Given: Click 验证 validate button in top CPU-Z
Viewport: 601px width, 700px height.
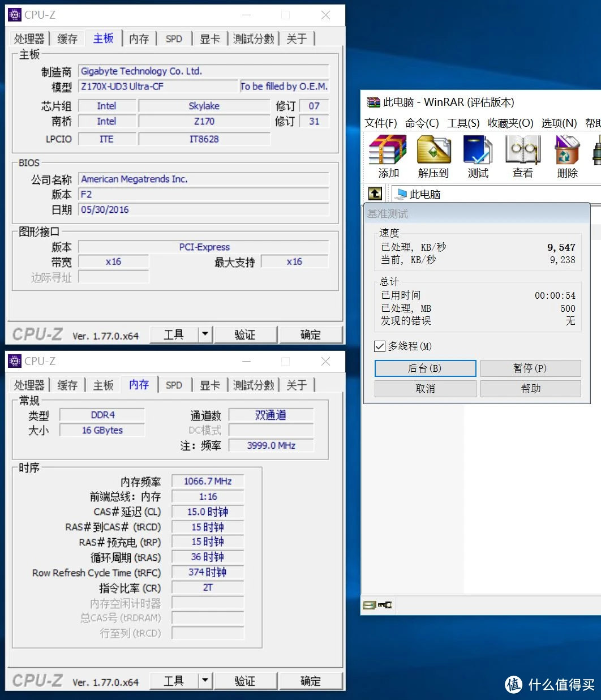Looking at the screenshot, I should (x=245, y=334).
